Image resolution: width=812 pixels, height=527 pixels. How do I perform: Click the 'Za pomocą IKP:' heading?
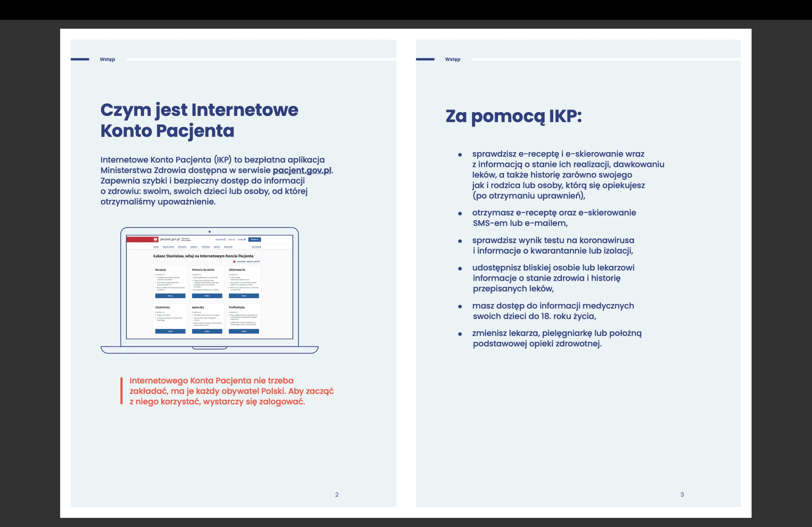(x=513, y=116)
